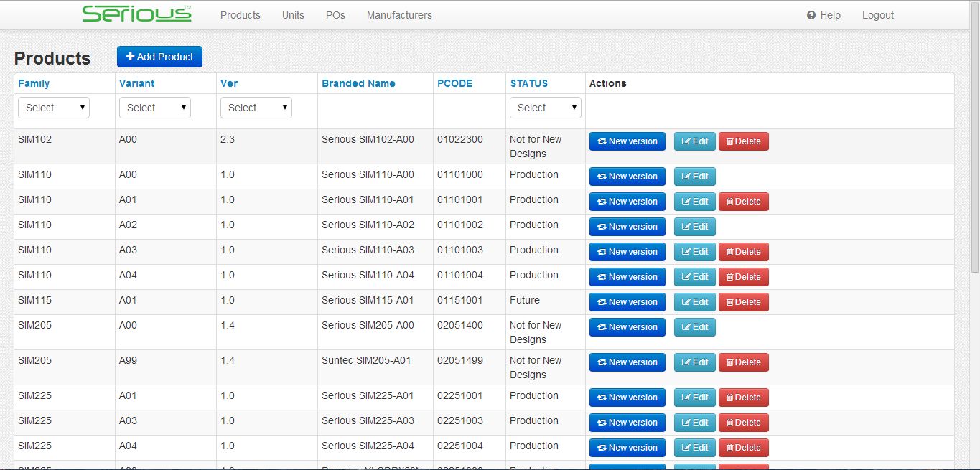Edit the Serious SIM205-A00 product
This screenshot has height=470, width=980.
pos(694,327)
